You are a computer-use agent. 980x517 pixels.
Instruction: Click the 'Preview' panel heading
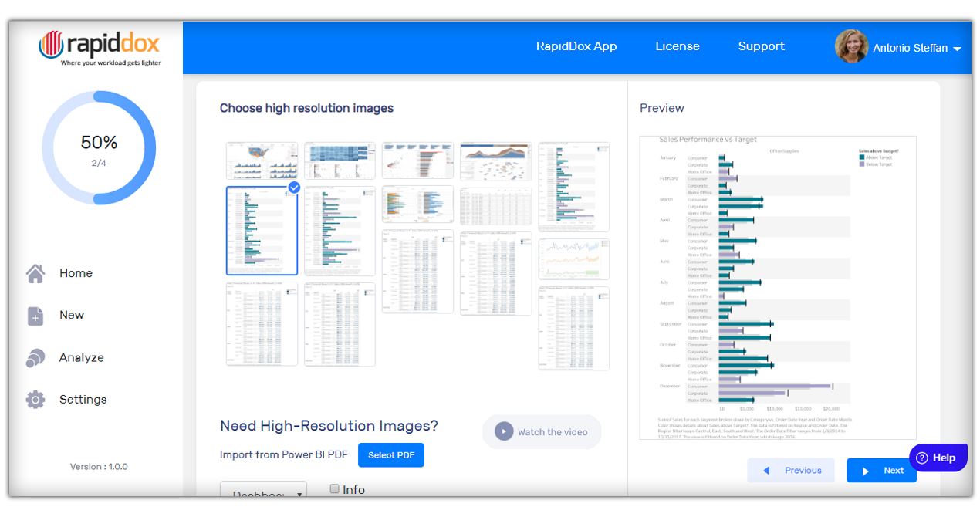(662, 108)
